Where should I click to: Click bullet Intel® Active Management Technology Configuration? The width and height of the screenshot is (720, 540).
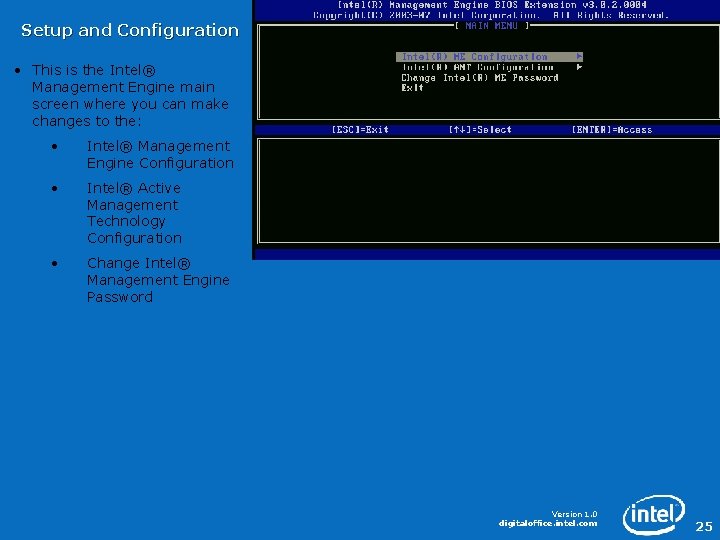[x=134, y=213]
